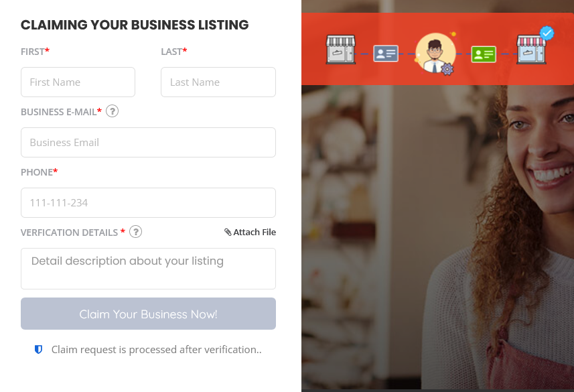574x392 pixels.
Task: Click the green ID card icon in the banner
Action: tap(484, 54)
